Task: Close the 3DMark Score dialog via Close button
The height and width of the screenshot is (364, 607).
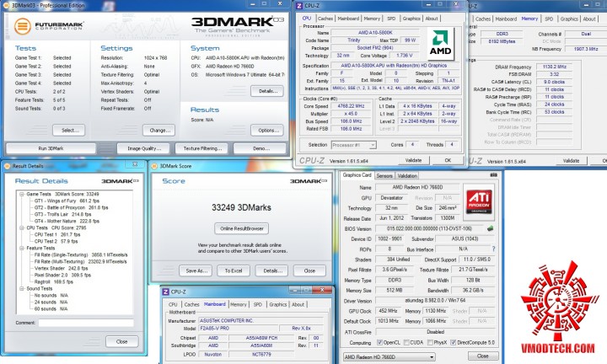Action: pyautogui.click(x=309, y=270)
